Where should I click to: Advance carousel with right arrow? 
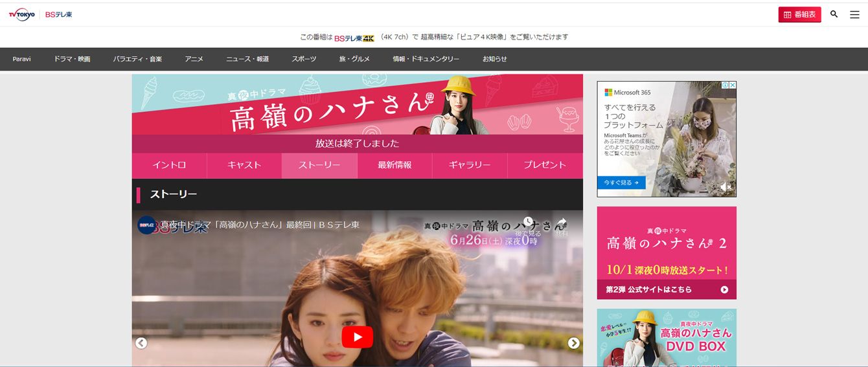click(573, 343)
